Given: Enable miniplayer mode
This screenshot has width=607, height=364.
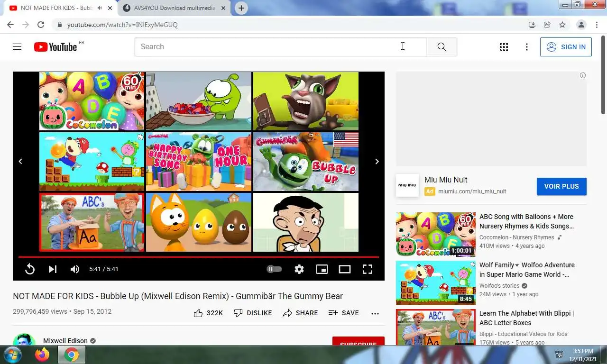Looking at the screenshot, I should tap(322, 269).
